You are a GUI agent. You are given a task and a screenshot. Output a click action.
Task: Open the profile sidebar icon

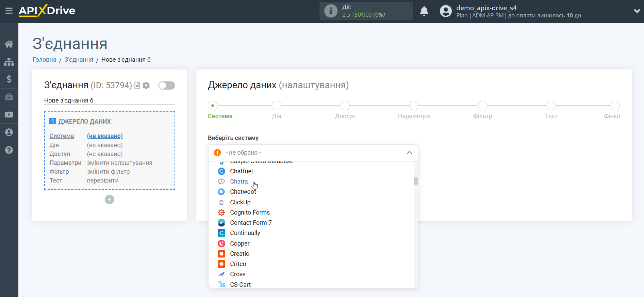[9, 132]
